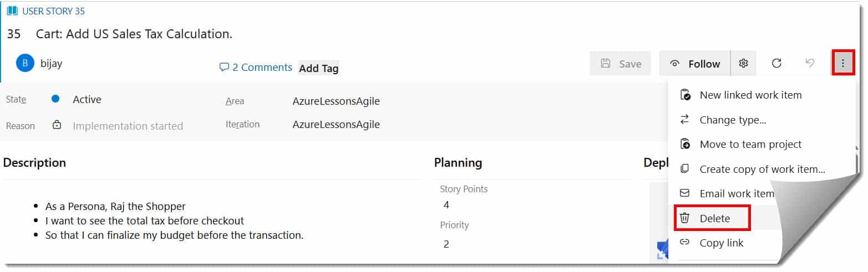Choose Move to team project
The image size is (868, 272).
750,144
